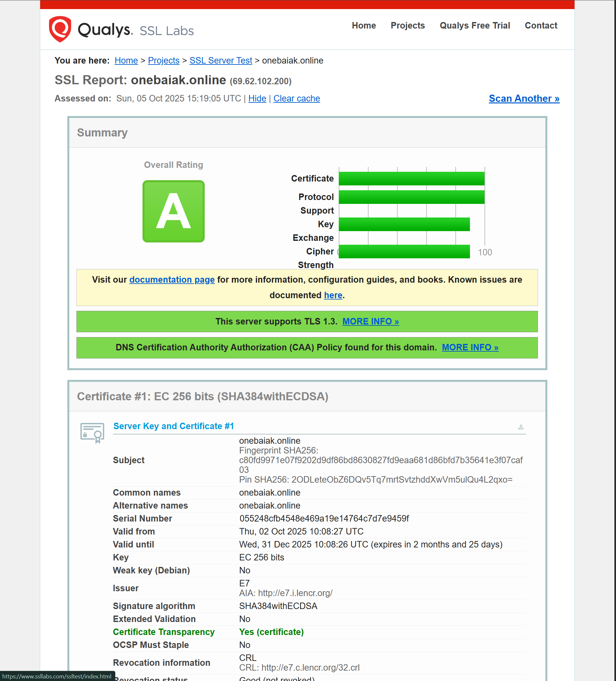Screen dimensions: 616x681
Task: Follow the SSL Server Test breadcrumb link
Action: [x=221, y=61]
